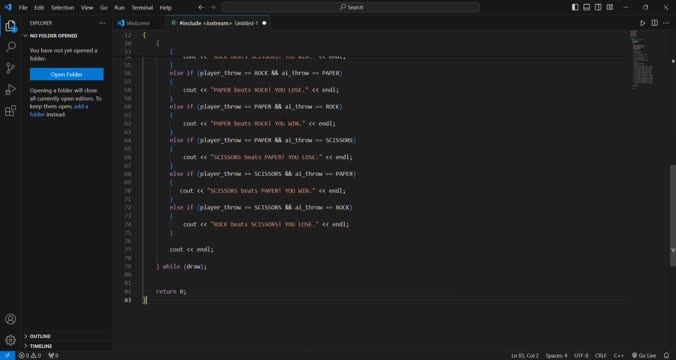Click the Open Folder button

67,74
